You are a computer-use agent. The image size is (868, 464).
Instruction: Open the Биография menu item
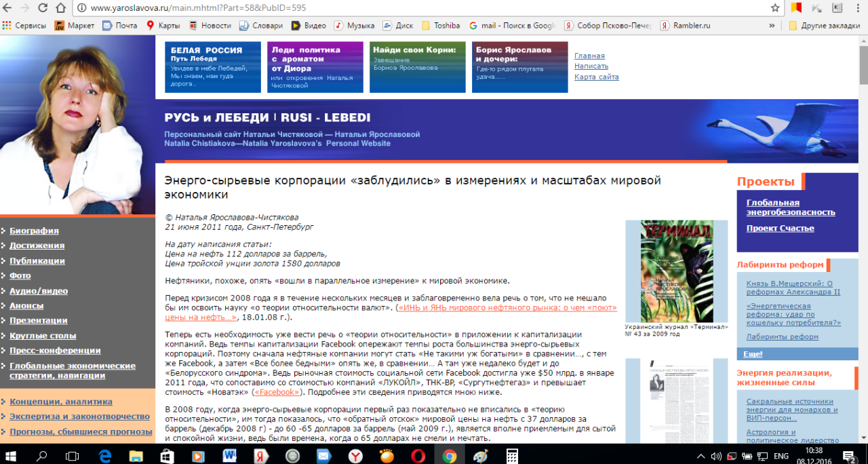(34, 231)
